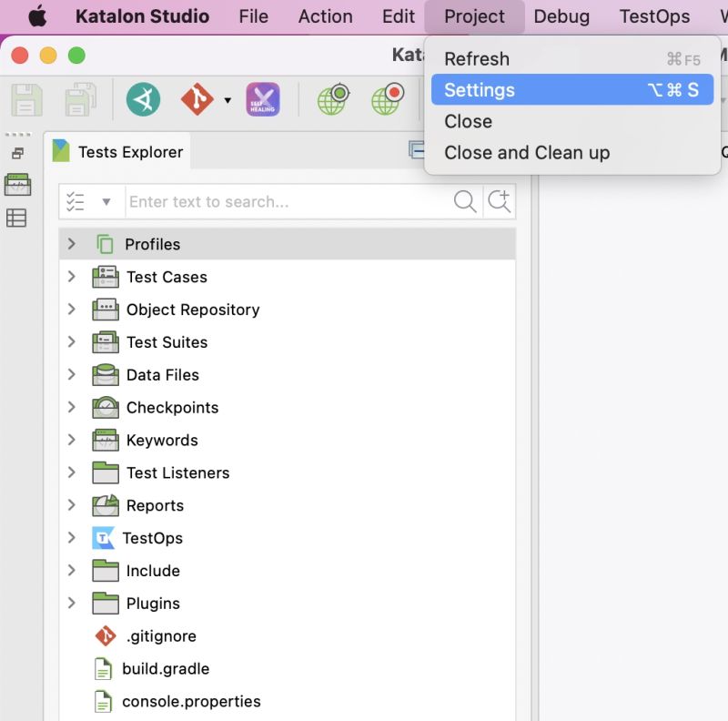Click the search text field
Screen dimensions: 728x721
point(288,201)
